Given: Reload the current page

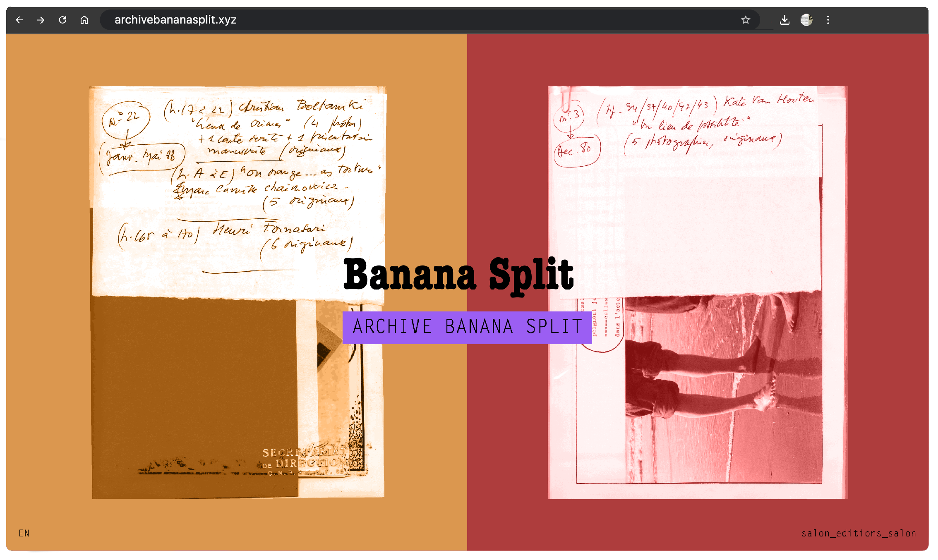Looking at the screenshot, I should pyautogui.click(x=62, y=20).
